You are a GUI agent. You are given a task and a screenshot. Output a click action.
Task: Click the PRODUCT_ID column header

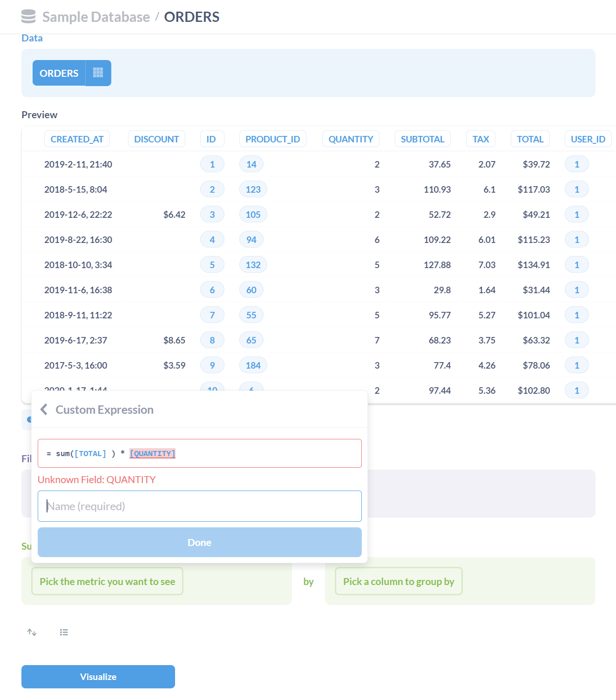[x=273, y=139]
